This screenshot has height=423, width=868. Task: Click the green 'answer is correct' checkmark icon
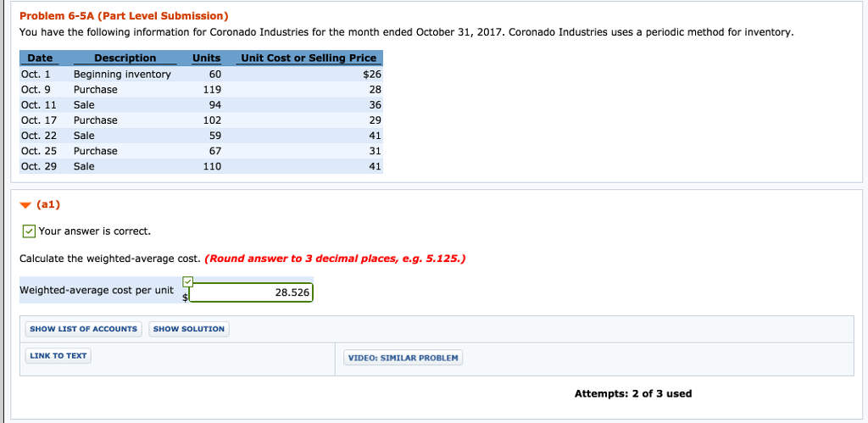29,231
